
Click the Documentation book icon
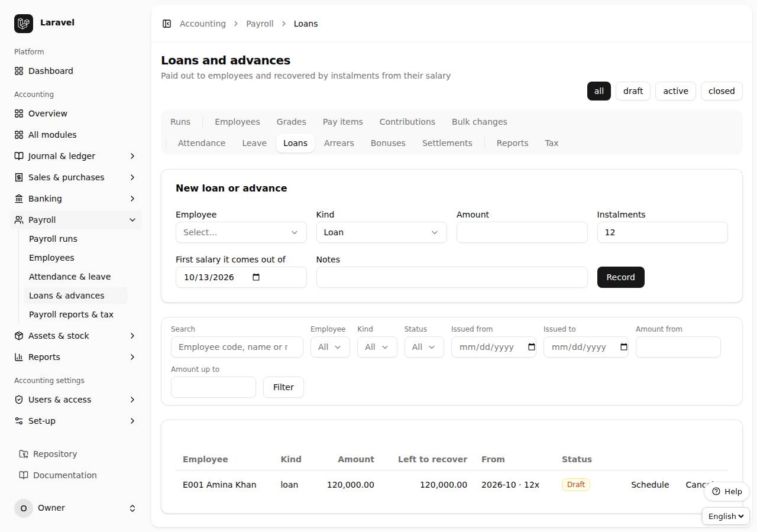24,475
